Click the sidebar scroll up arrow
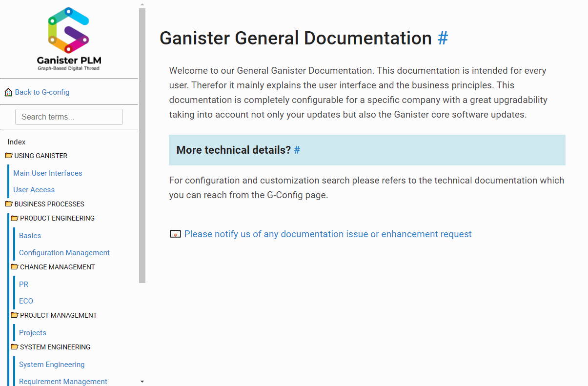This screenshot has height=386, width=588. point(142,4)
